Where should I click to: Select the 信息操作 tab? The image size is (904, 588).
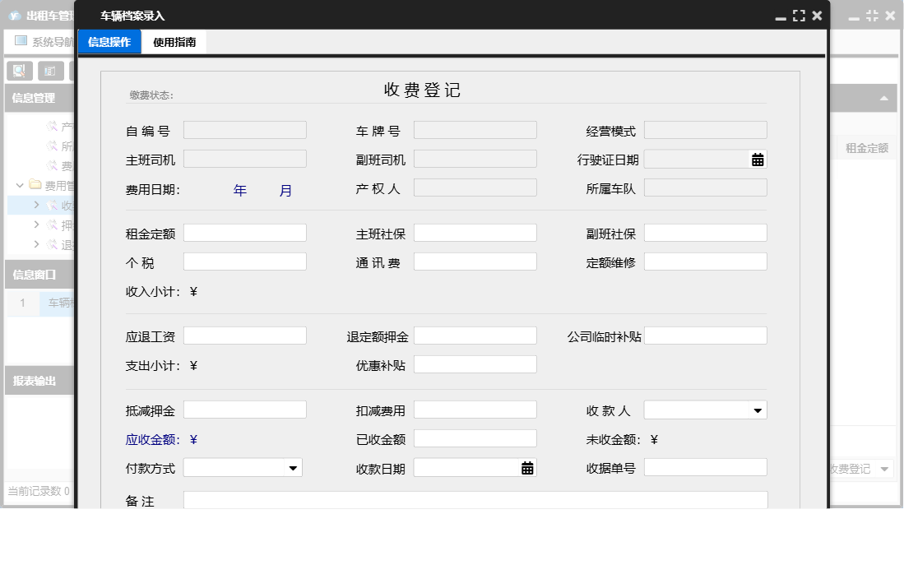click(109, 42)
